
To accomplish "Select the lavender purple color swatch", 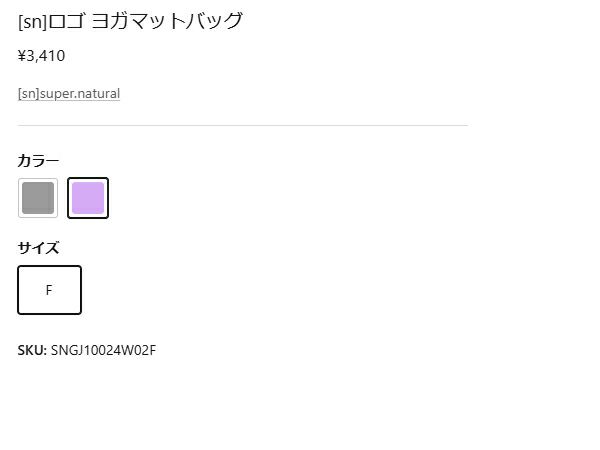I will [x=88, y=198].
